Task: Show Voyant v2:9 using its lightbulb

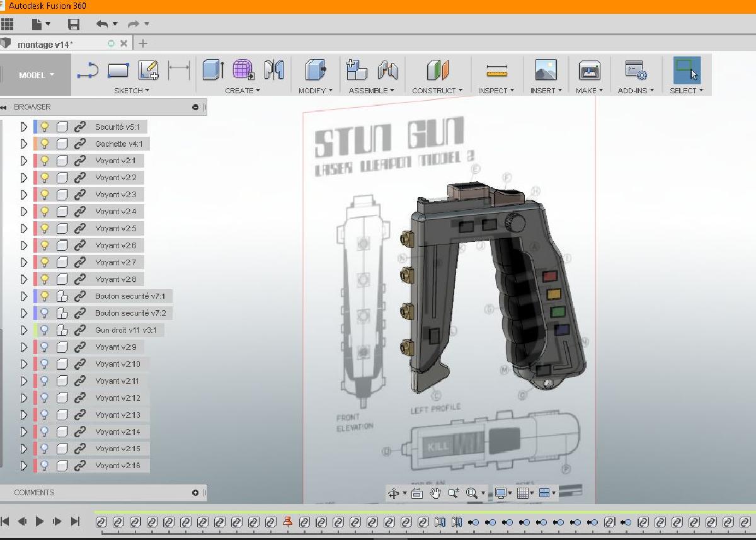Action: pyautogui.click(x=45, y=347)
